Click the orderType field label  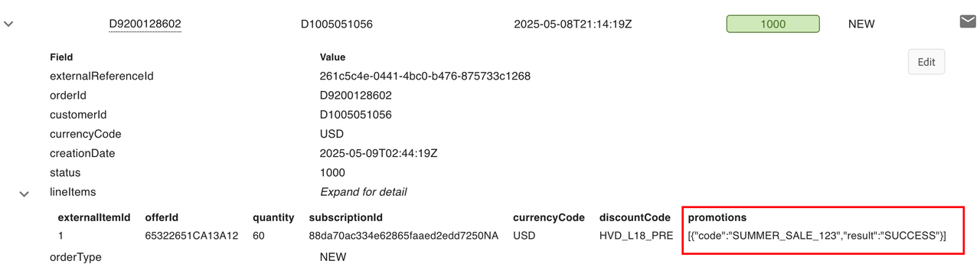point(76,257)
